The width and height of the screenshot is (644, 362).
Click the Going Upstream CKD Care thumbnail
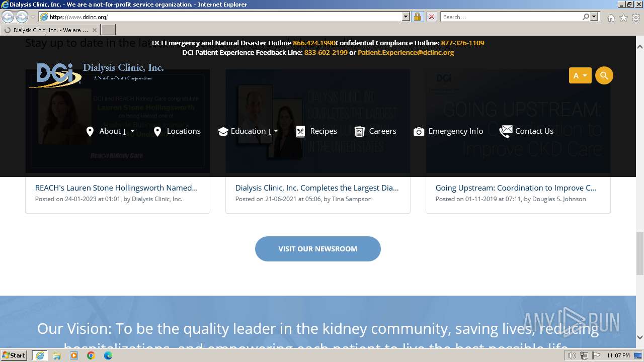518,121
